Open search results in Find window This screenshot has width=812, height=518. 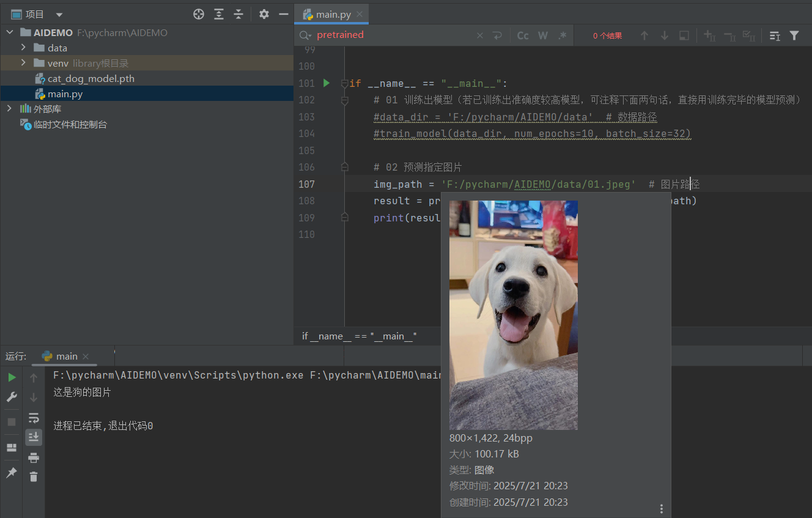tap(684, 35)
